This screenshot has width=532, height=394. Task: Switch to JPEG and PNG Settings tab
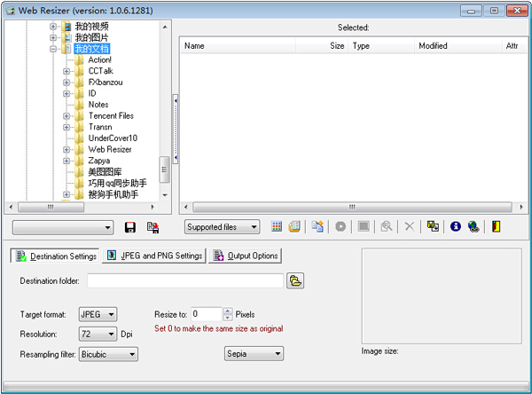coord(153,256)
